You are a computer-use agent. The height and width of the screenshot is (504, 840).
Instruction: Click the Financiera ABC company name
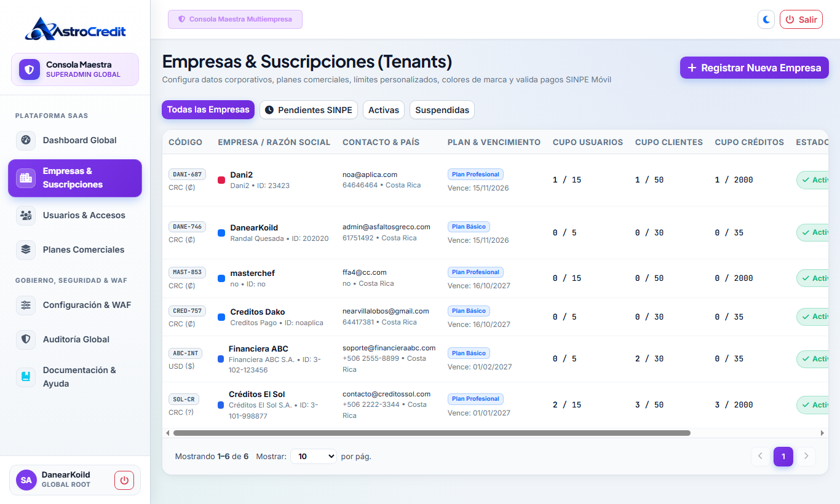258,348
